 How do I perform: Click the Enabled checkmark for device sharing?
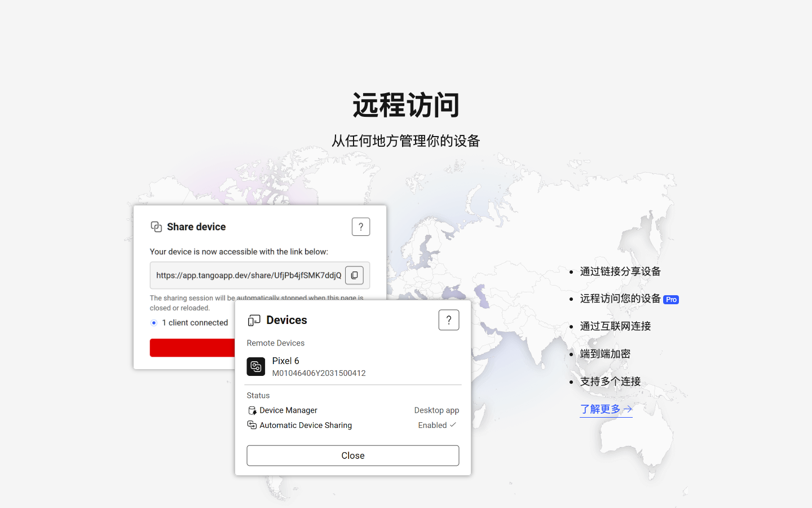(453, 425)
